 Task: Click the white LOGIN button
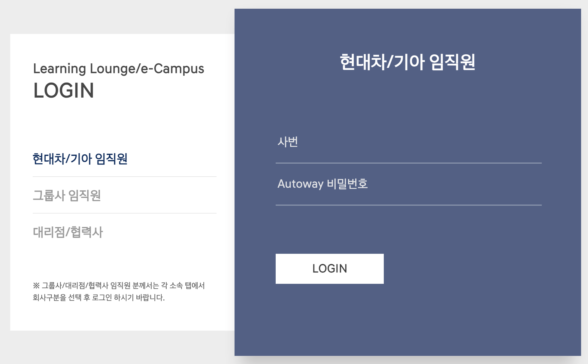[x=329, y=268]
